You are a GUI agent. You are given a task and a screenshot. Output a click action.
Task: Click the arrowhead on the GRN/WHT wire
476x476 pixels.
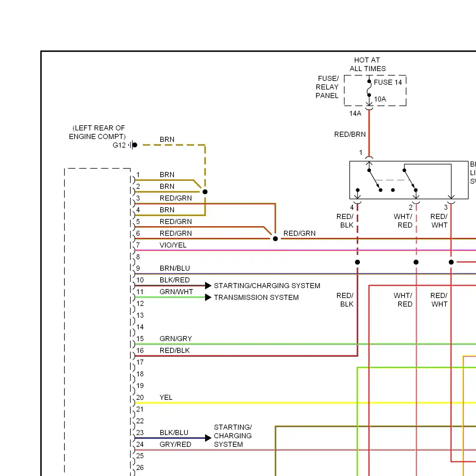208,297
